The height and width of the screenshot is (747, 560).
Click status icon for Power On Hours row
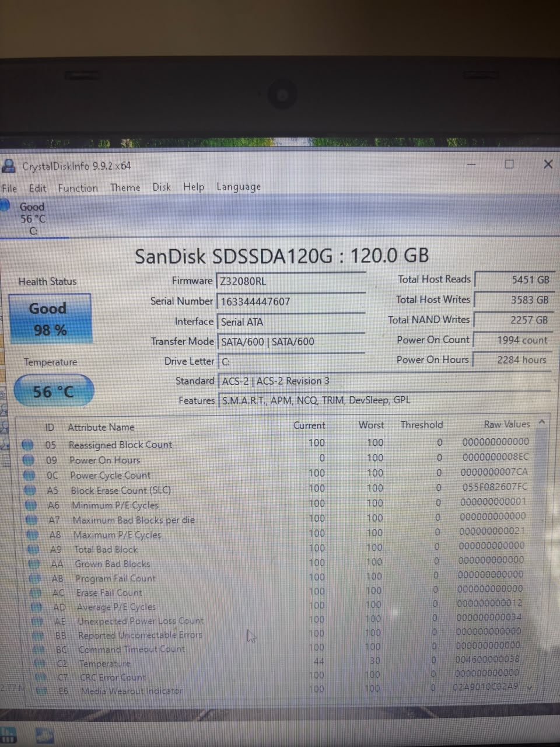point(28,460)
